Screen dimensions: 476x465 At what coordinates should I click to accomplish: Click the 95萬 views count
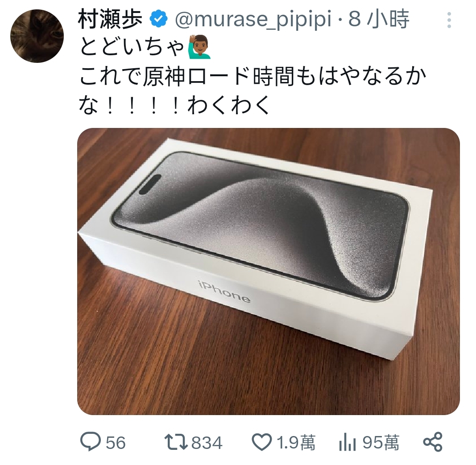tap(381, 443)
